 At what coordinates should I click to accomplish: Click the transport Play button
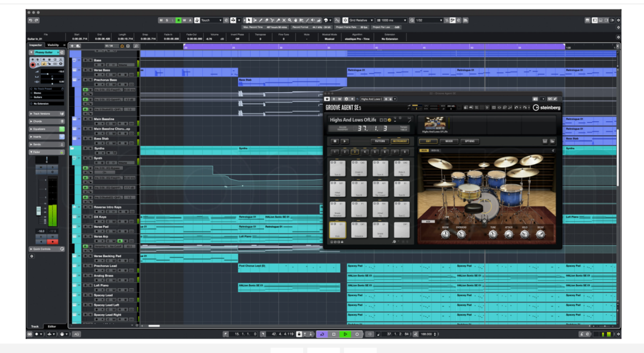pyautogui.click(x=345, y=334)
